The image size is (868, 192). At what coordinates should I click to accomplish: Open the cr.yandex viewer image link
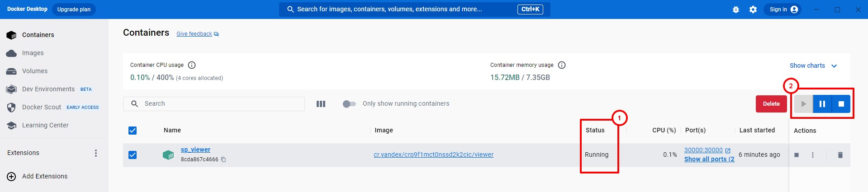click(433, 155)
